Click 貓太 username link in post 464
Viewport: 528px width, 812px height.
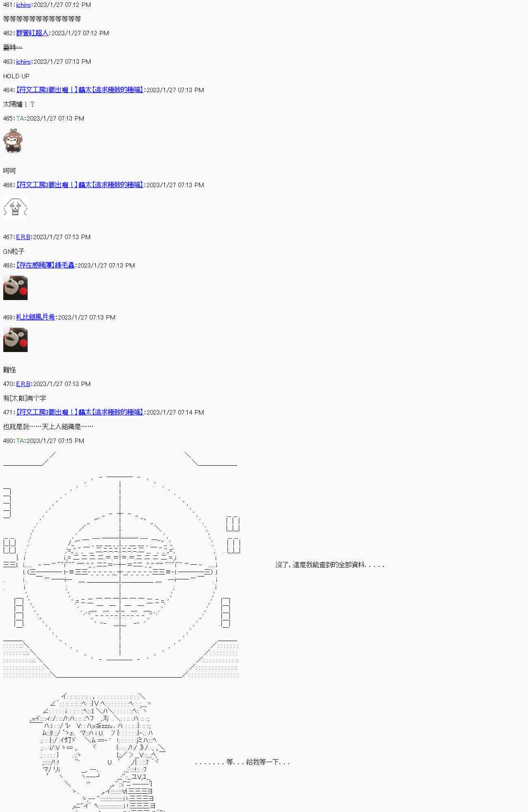(x=80, y=90)
